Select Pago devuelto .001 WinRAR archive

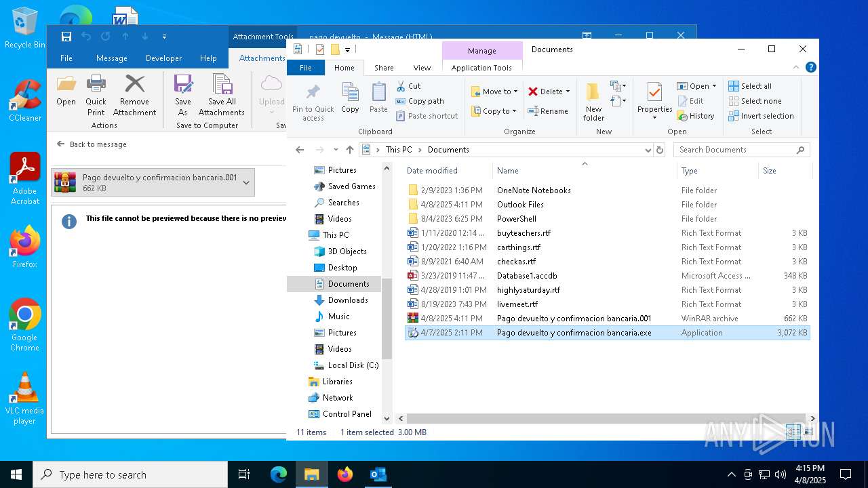[607, 319]
